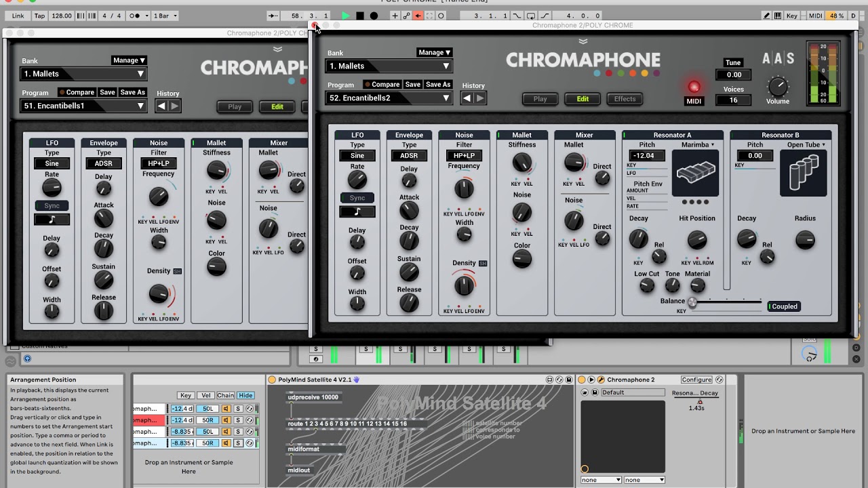This screenshot has height=488, width=868.
Task: Toggle the computer MIDI keyboard icon
Action: (x=777, y=16)
